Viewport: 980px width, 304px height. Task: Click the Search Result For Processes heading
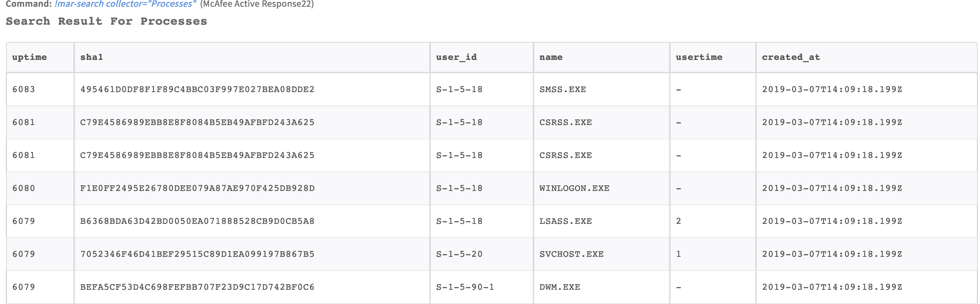[x=106, y=22]
